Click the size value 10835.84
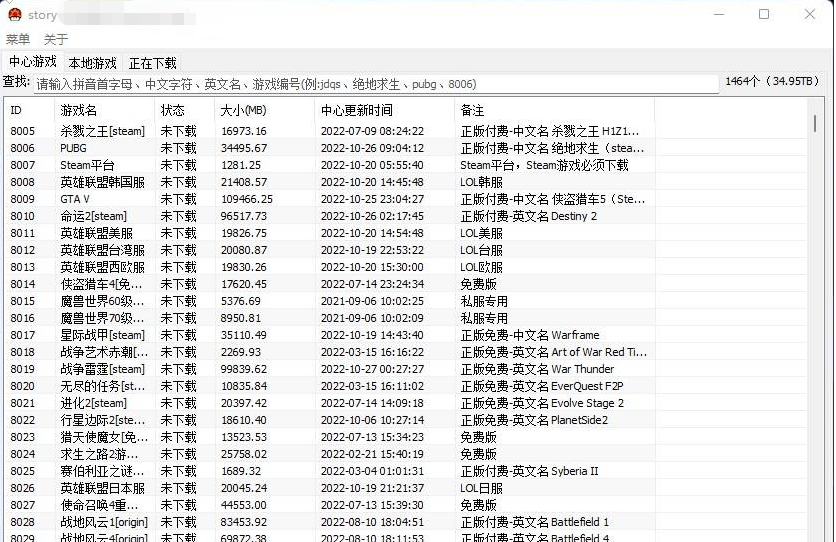Image resolution: width=836 pixels, height=542 pixels. click(x=244, y=386)
